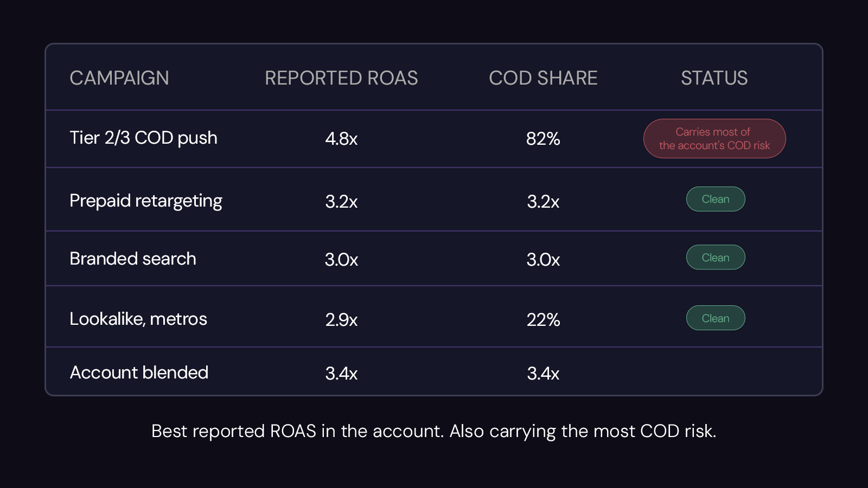This screenshot has width=868, height=488.
Task: Click Clean badge for Prepaid retargeting
Action: pyautogui.click(x=716, y=199)
